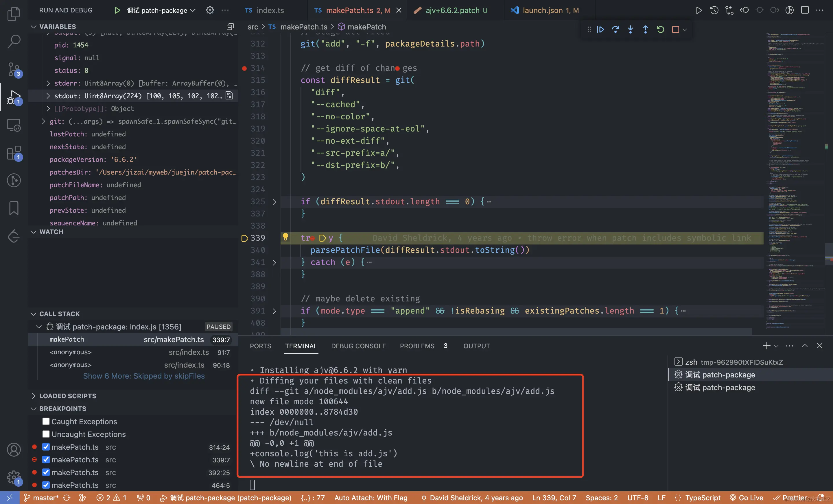833x504 pixels.
Task: Open launch.json via the gear icon
Action: (x=210, y=10)
